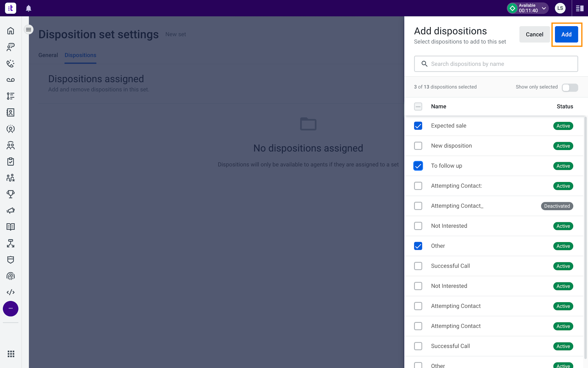588x368 pixels.
Task: Uncheck the Expected sale disposition
Action: coord(418,126)
